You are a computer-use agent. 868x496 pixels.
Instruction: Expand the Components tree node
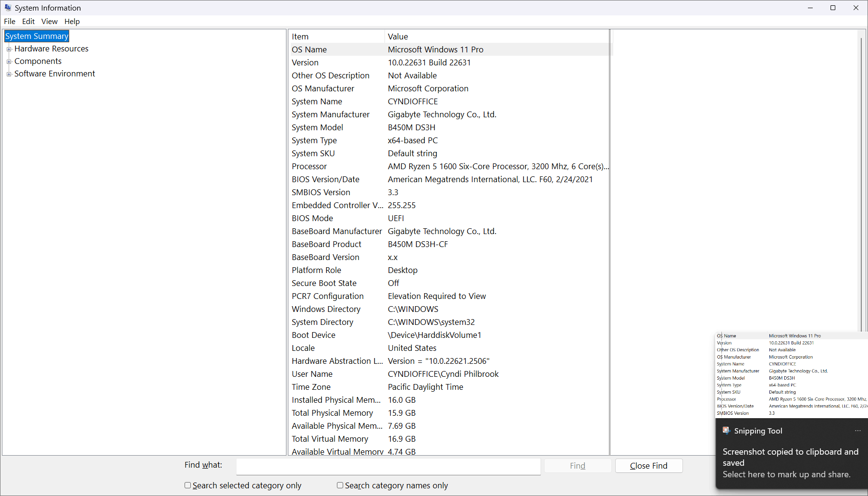click(9, 62)
